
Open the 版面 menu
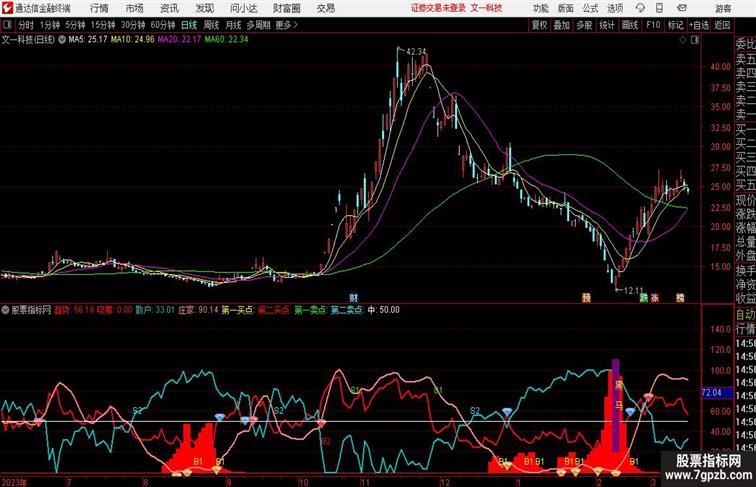(565, 8)
